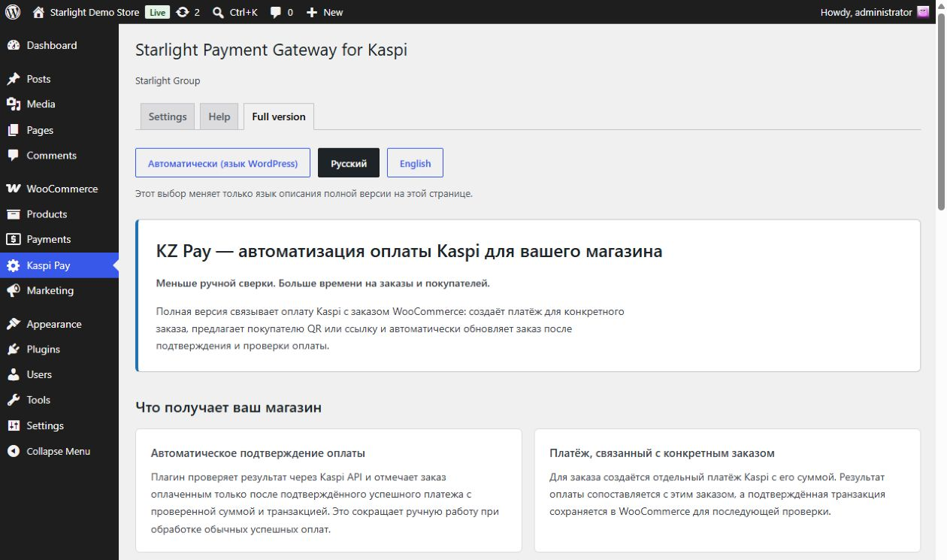Image resolution: width=947 pixels, height=560 pixels.
Task: Click card title "Платёж, связанный с конкретным заказом"
Action: 662,453
